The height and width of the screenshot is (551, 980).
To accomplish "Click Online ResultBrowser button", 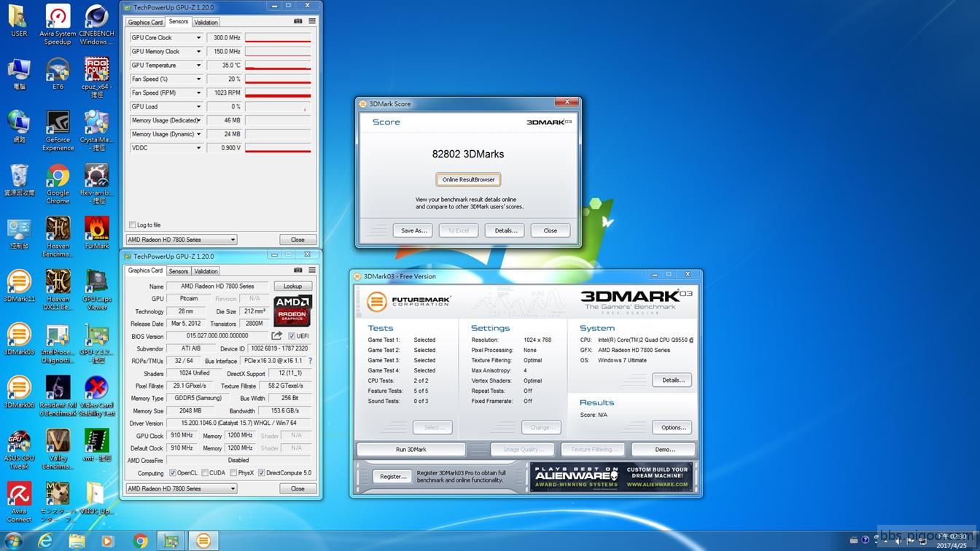I will pyautogui.click(x=469, y=179).
